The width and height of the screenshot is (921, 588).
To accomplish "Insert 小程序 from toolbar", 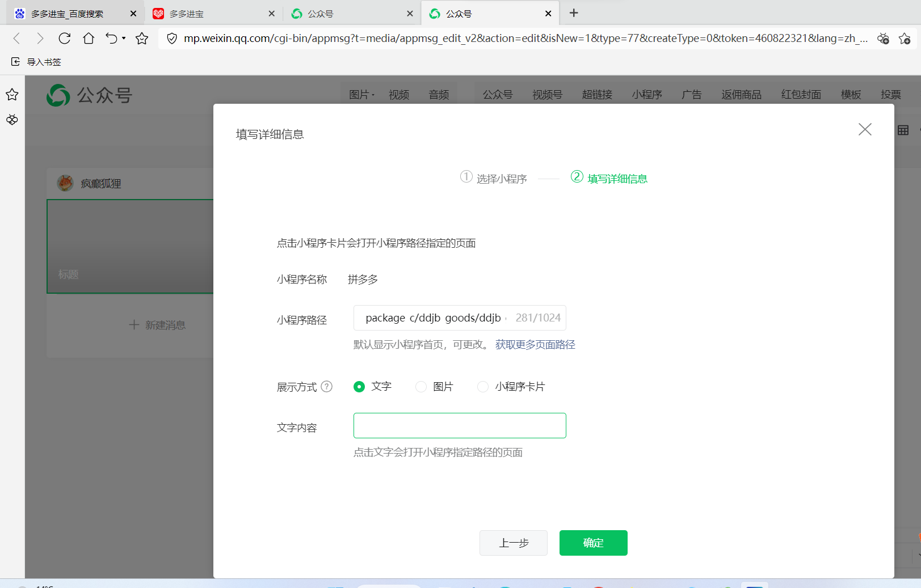I will [647, 95].
